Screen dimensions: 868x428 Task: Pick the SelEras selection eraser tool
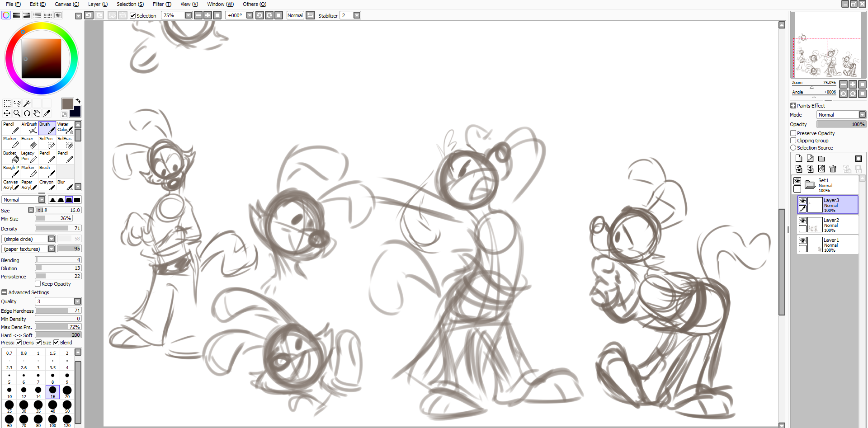coord(65,142)
